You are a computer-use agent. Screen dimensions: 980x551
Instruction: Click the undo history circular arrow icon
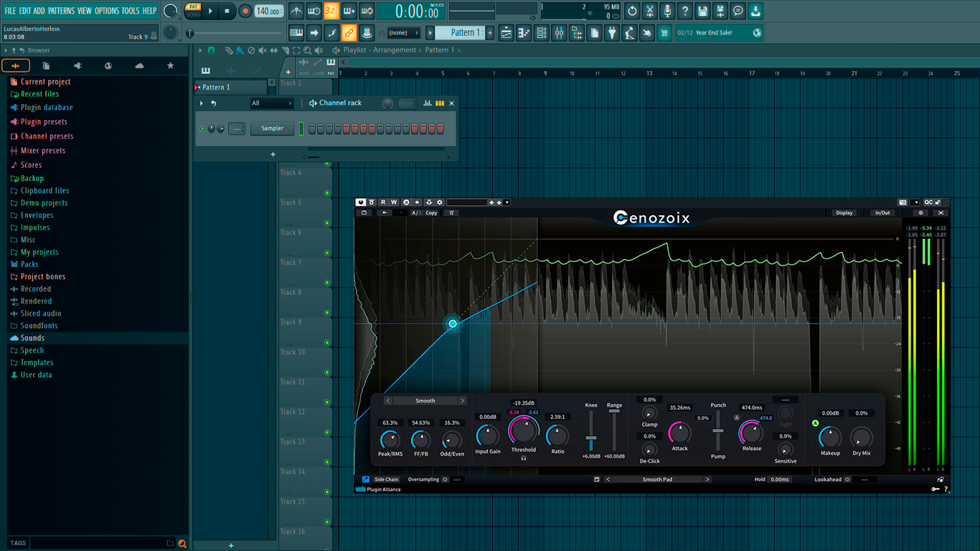(632, 11)
